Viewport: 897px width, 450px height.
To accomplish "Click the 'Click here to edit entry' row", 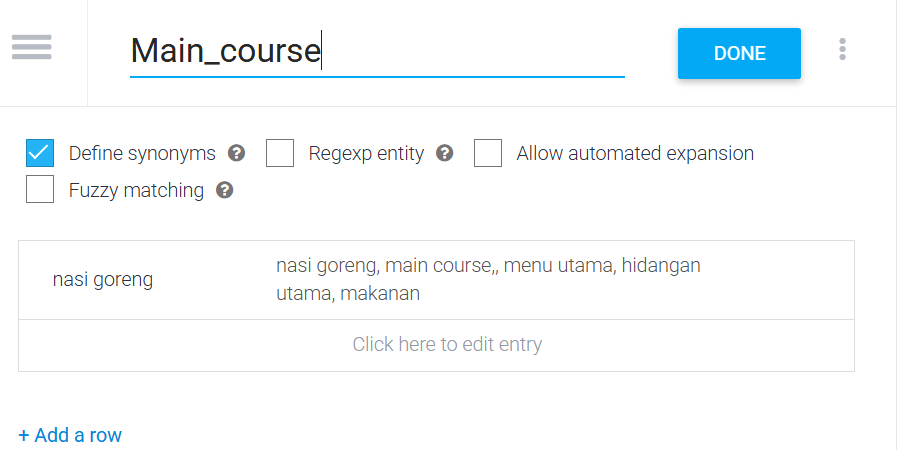I will click(x=446, y=345).
